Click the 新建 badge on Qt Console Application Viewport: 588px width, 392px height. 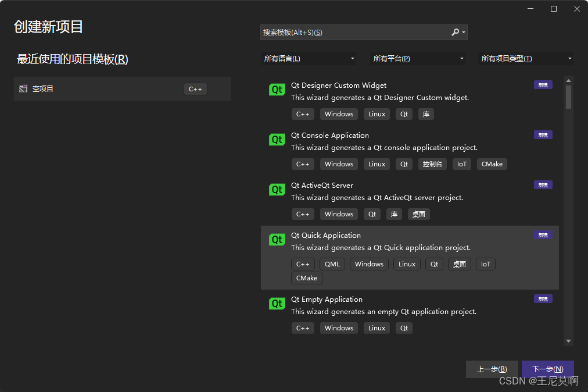tap(543, 135)
